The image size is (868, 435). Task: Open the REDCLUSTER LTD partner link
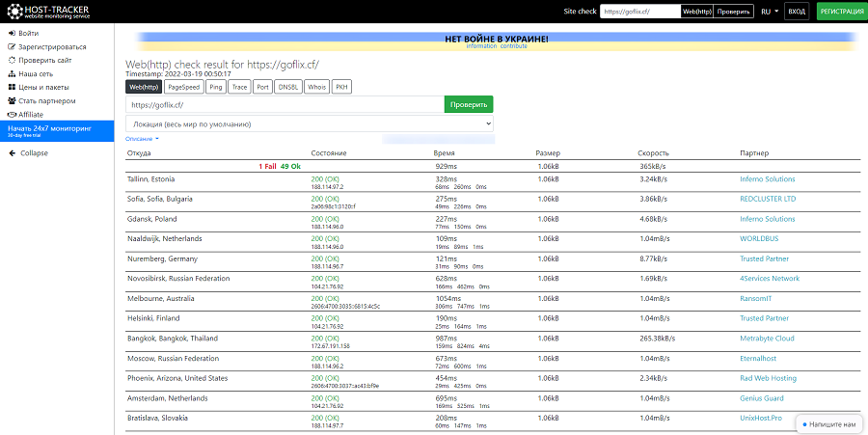pos(768,199)
